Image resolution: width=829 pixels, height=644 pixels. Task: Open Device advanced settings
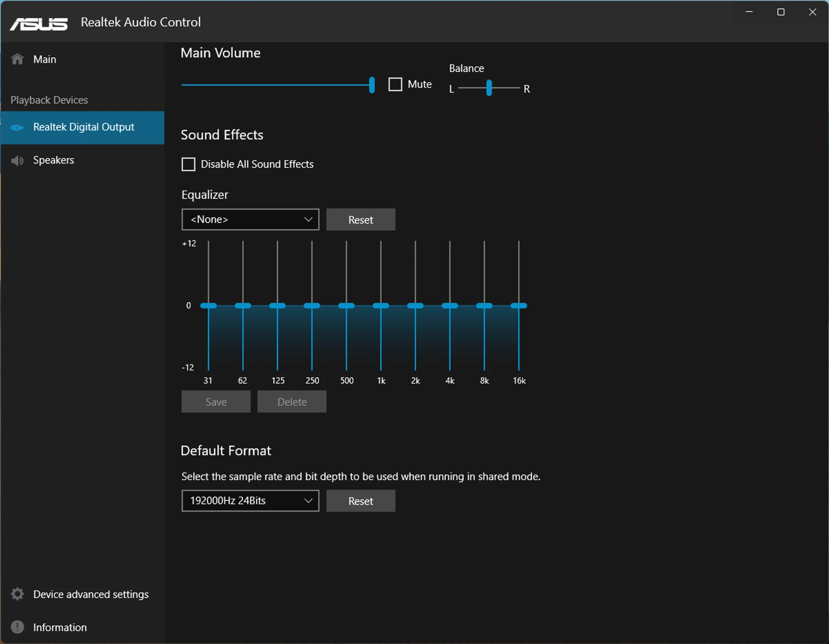tap(82, 594)
